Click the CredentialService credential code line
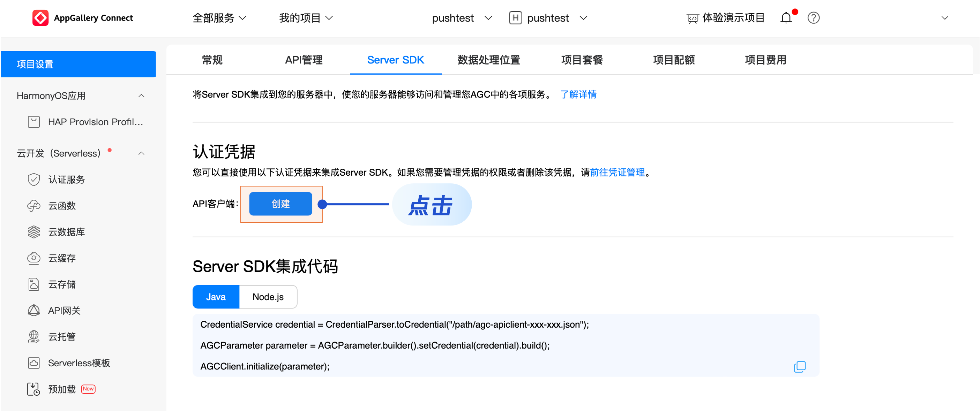Screen dimensions: 980x412 tap(395, 325)
